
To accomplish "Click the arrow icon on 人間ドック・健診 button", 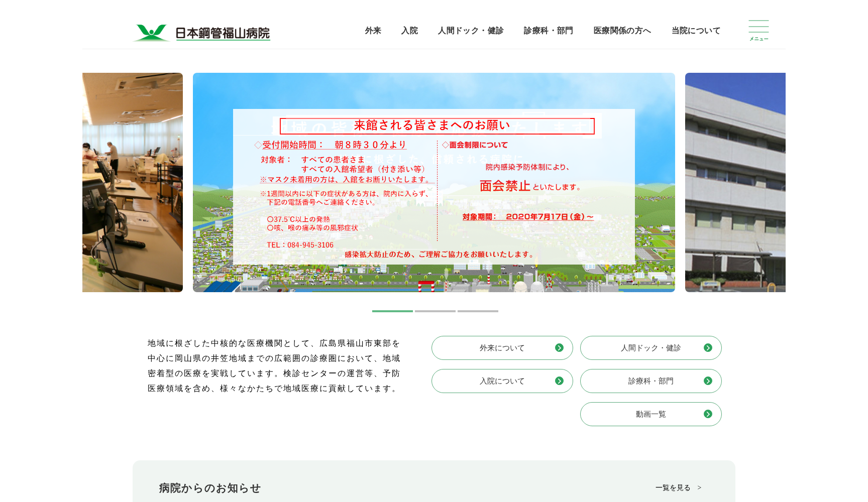I will (x=708, y=348).
